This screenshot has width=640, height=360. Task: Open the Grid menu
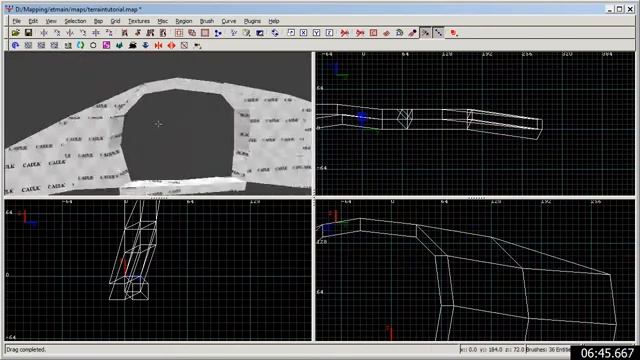116,21
